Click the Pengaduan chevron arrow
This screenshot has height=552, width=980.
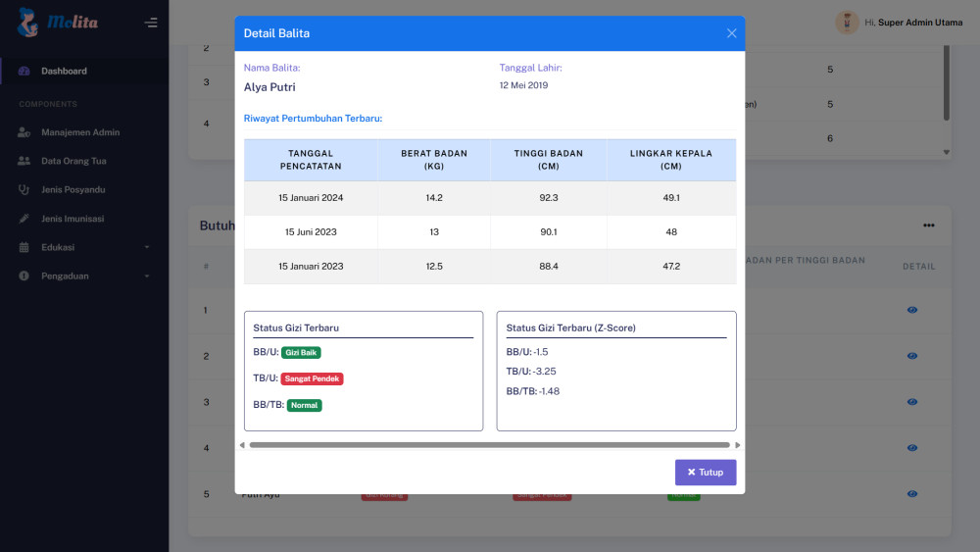pos(147,276)
